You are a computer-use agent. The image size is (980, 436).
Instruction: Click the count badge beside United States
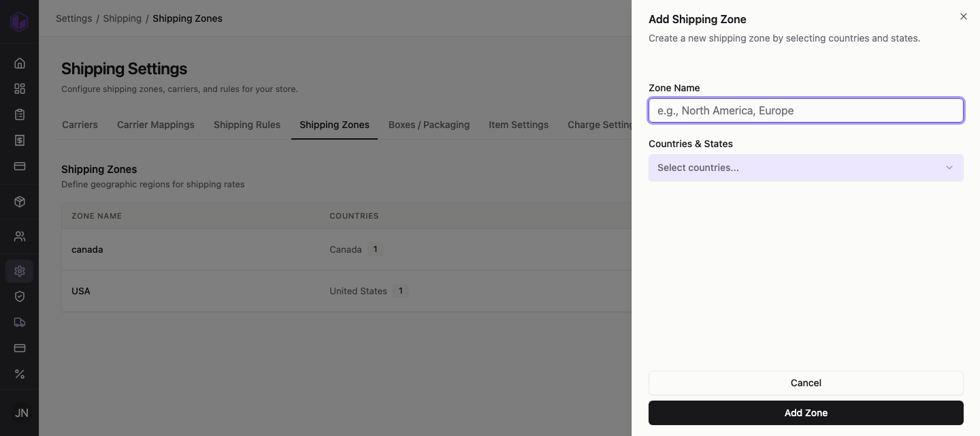tap(401, 291)
